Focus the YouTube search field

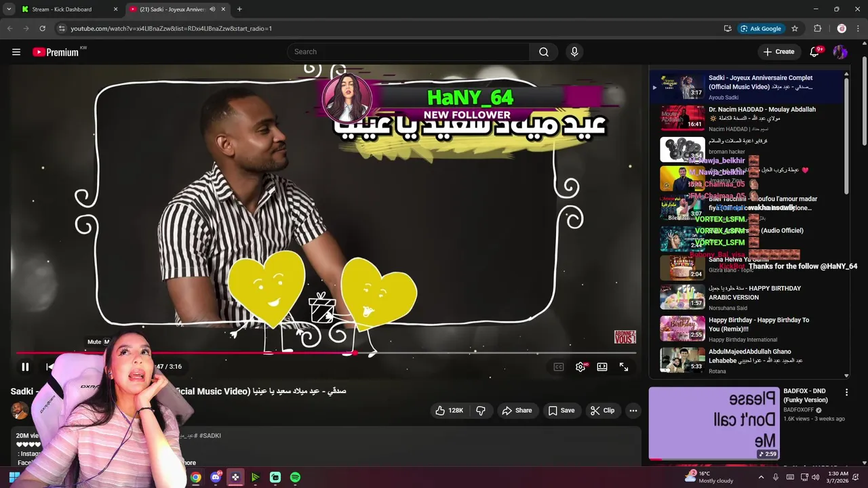click(408, 52)
